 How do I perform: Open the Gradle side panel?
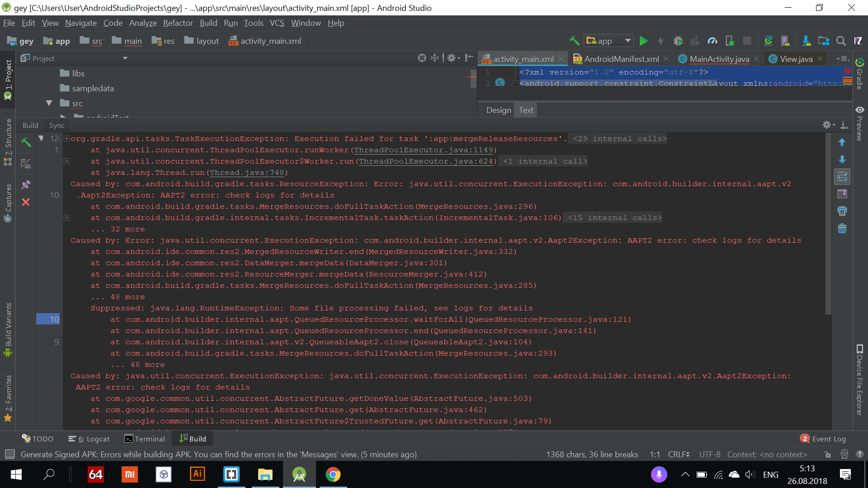click(859, 74)
